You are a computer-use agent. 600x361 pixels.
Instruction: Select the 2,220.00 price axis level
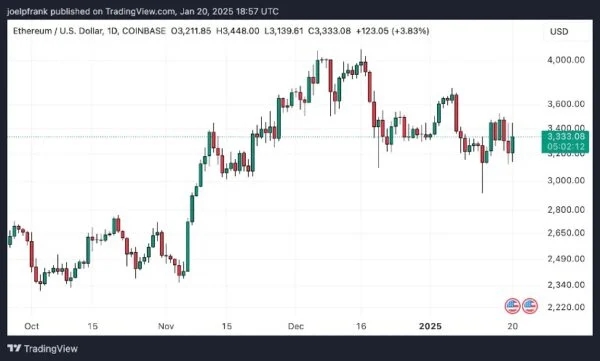pyautogui.click(x=566, y=307)
